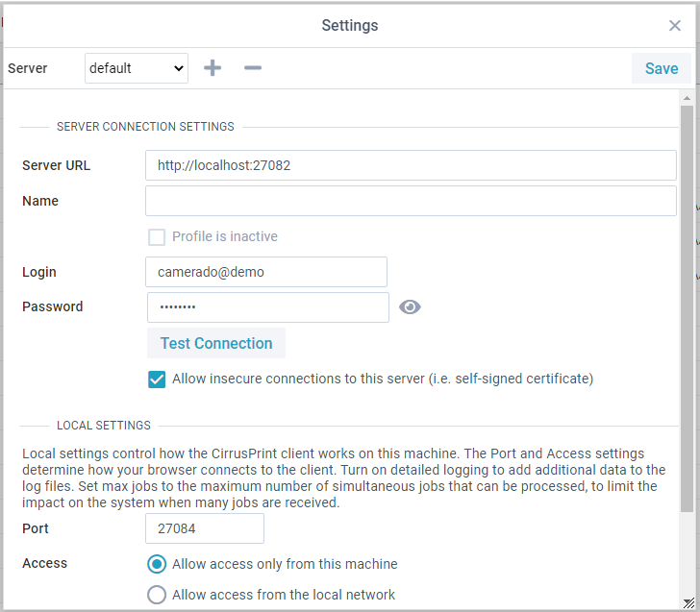
Task: Click the minus icon to remove server
Action: click(x=253, y=68)
